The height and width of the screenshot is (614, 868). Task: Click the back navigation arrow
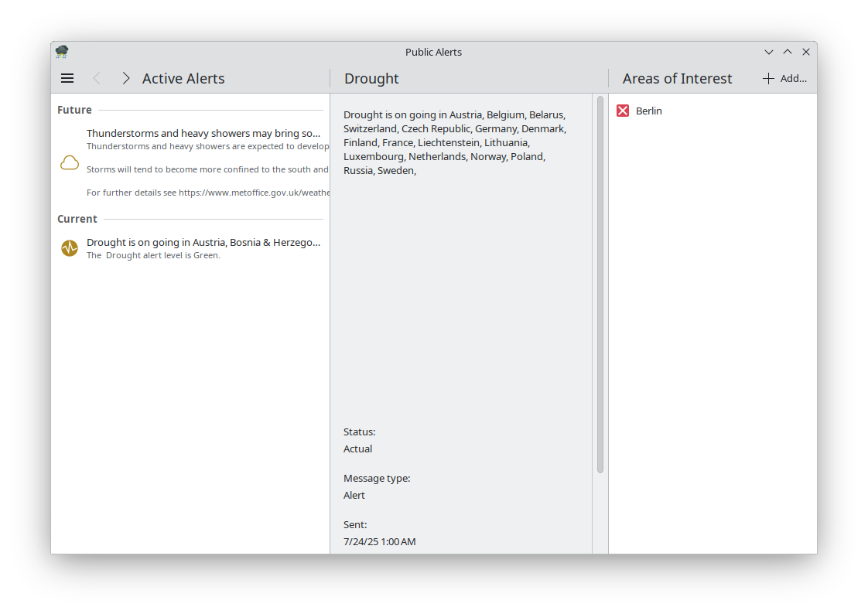click(97, 78)
